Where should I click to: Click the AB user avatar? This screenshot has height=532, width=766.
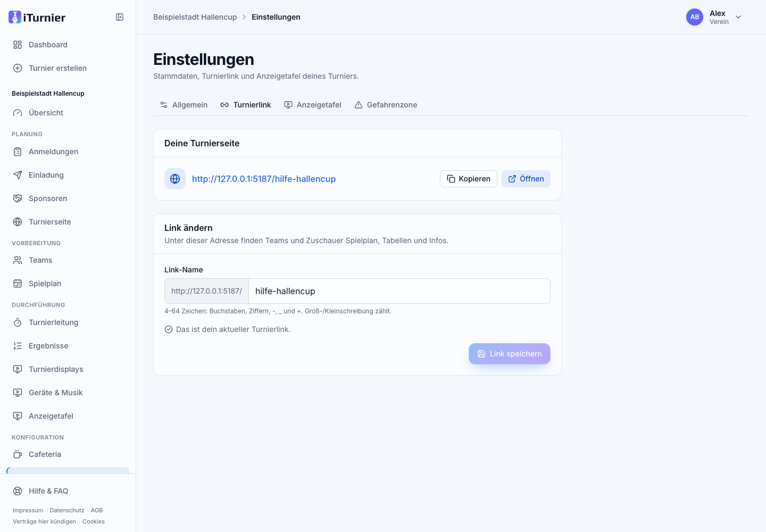695,17
